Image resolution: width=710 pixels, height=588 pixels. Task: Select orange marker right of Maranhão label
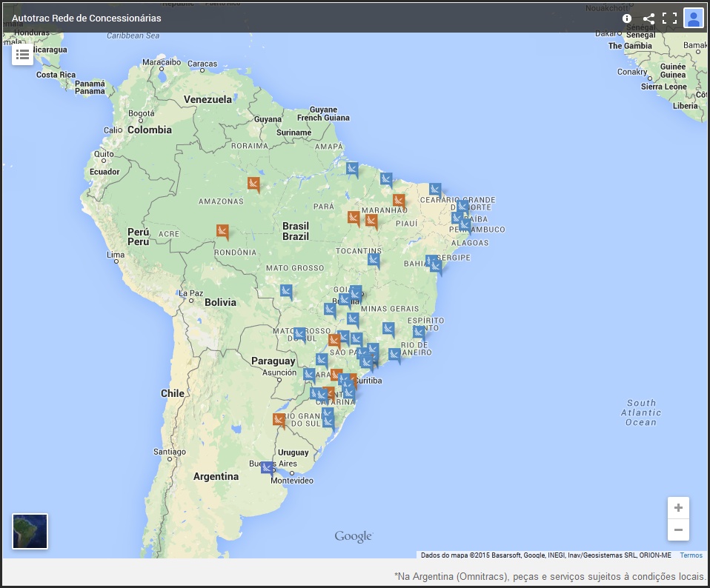click(x=399, y=201)
